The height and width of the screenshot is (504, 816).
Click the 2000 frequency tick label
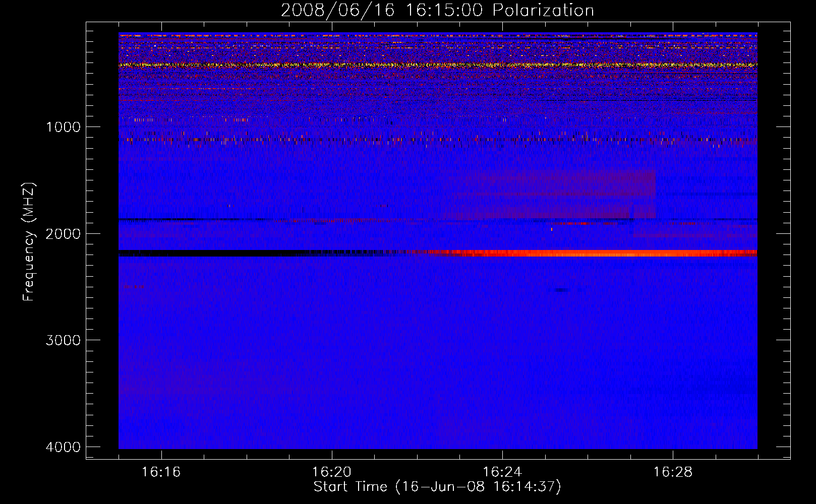[63, 234]
